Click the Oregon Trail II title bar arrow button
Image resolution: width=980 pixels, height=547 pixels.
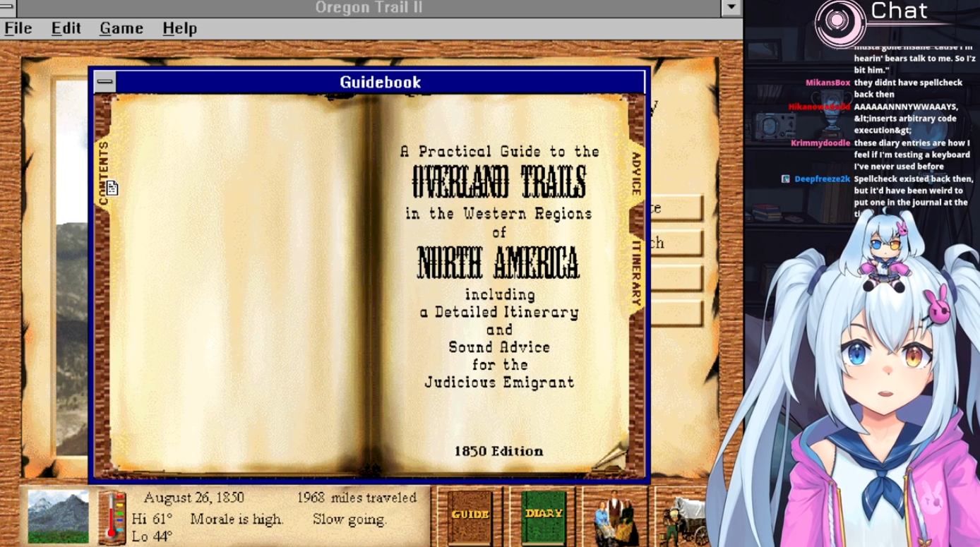(x=731, y=8)
